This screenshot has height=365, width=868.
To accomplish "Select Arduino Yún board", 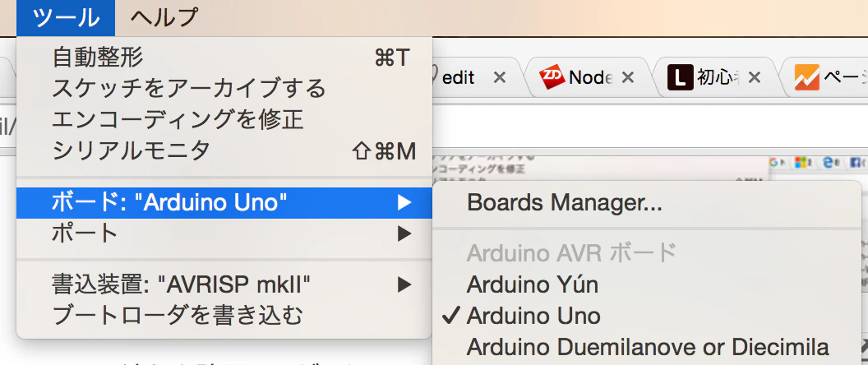I will (647, 285).
